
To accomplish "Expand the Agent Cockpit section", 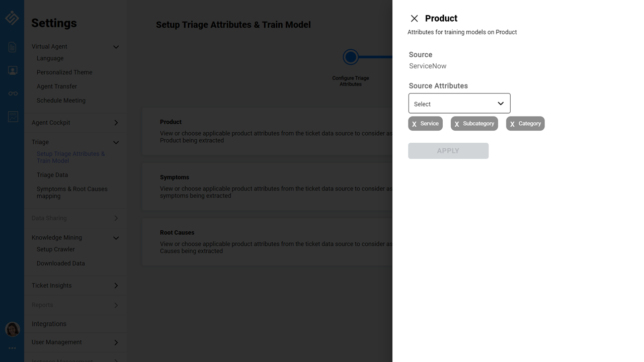I will click(x=116, y=123).
